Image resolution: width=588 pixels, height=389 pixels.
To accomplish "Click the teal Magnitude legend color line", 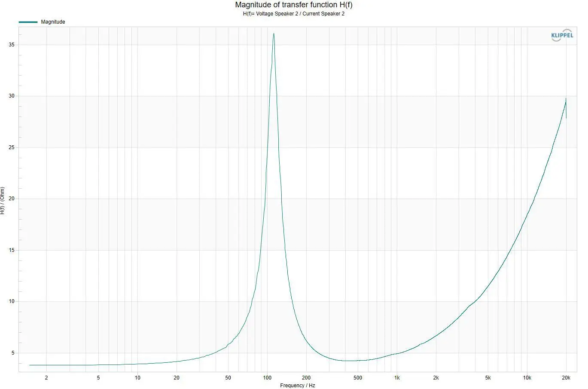I will tap(28, 22).
